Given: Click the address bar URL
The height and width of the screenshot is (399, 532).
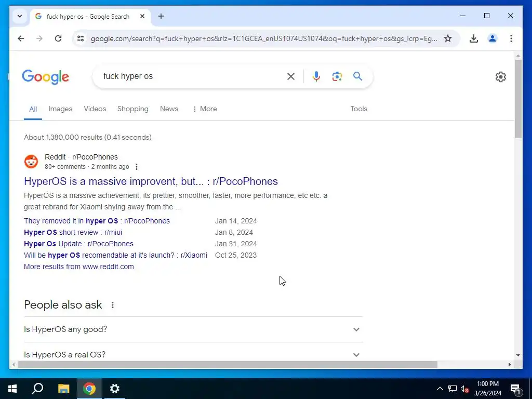Looking at the screenshot, I should coord(264,38).
